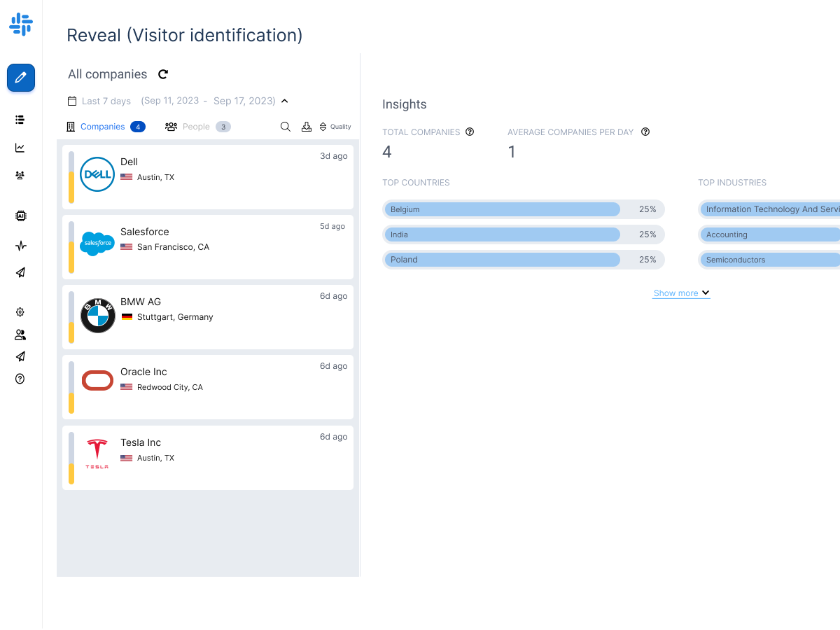Select the Semiconductors industry bar
The width and height of the screenshot is (840, 630).
pos(769,260)
